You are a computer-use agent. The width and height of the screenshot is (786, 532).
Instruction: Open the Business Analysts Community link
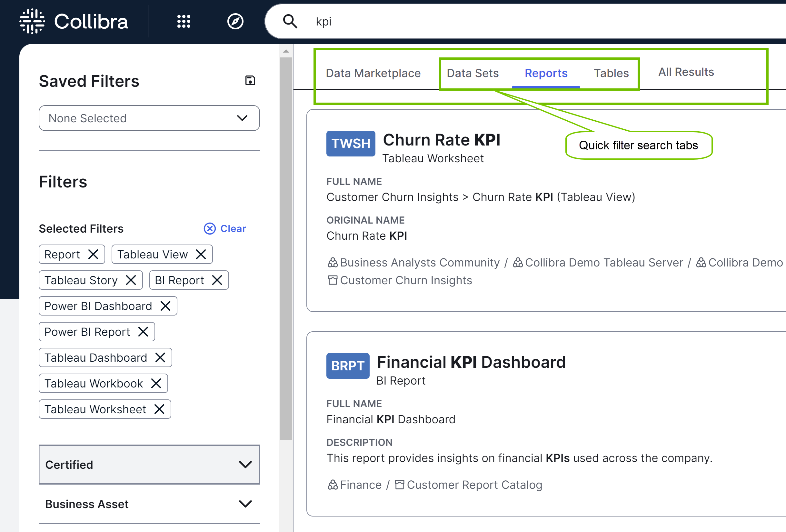pos(420,262)
